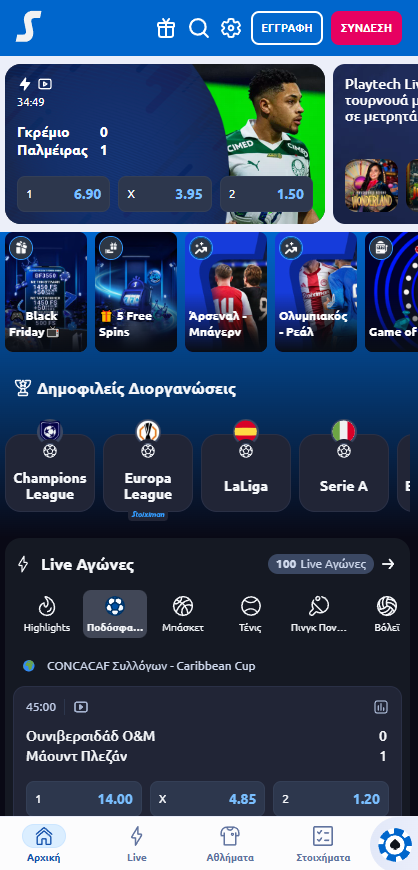Open the settings gear icon
The width and height of the screenshot is (418, 870).
click(x=231, y=28)
